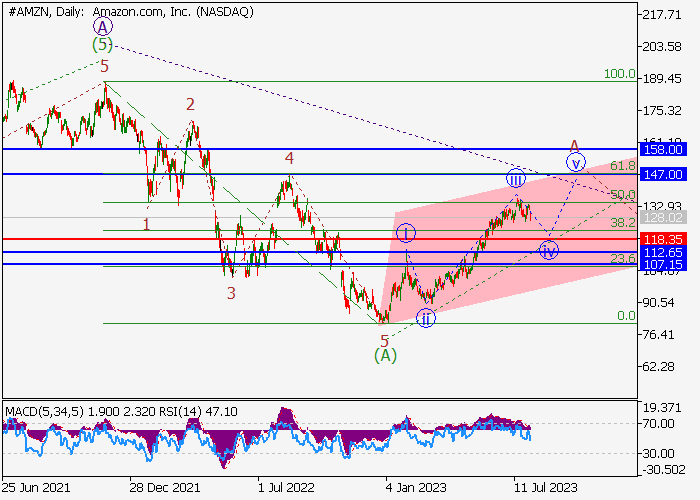Select the red 118.35 price label
Viewport: 700px width, 500px height.
tap(663, 239)
